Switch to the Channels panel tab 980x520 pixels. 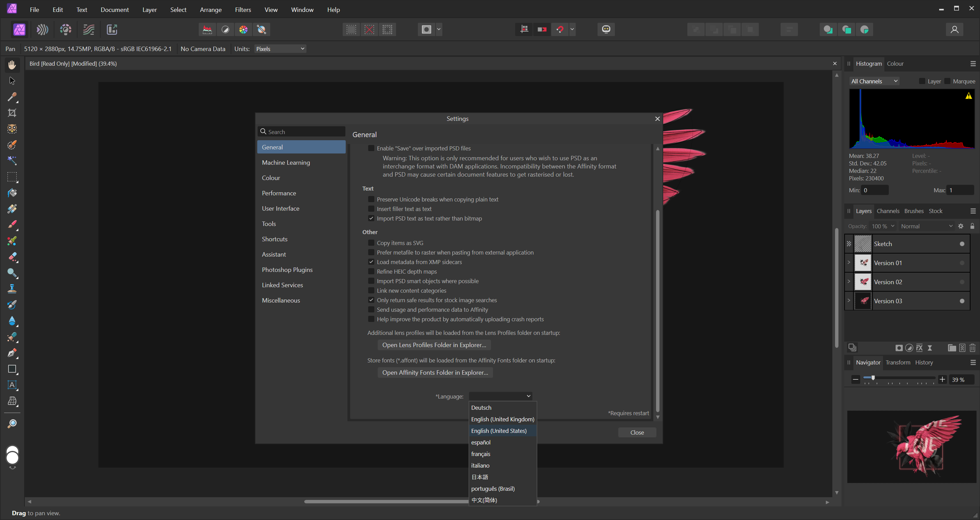point(887,211)
